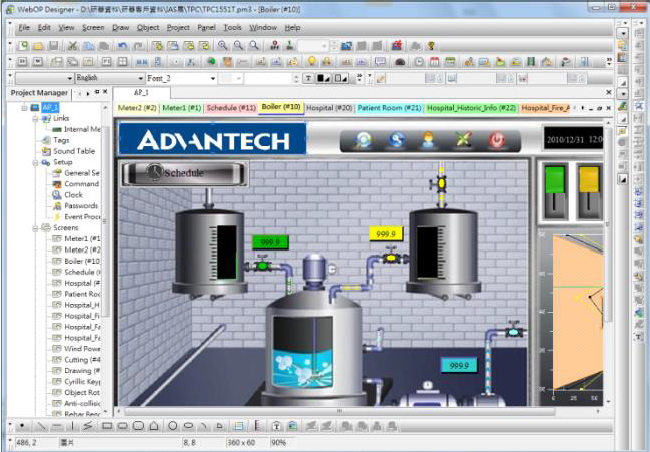Select the polygon drawing tool
The height and width of the screenshot is (452, 650).
pos(154,425)
